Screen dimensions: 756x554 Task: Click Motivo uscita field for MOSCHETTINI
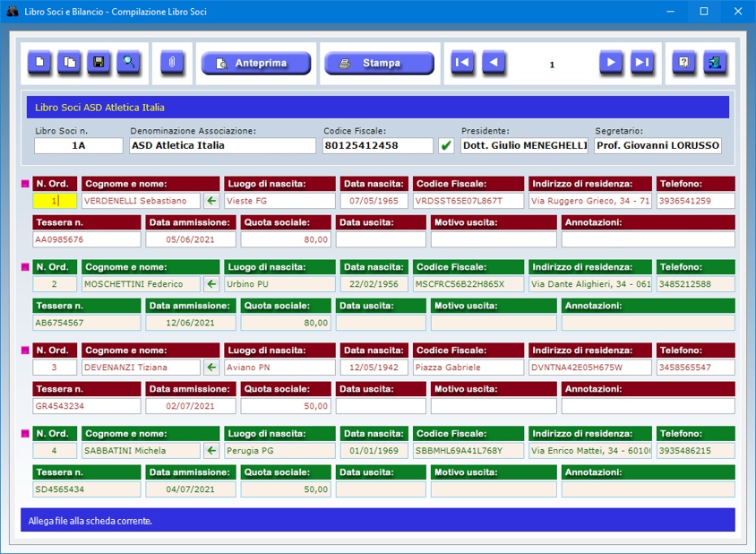point(494,323)
